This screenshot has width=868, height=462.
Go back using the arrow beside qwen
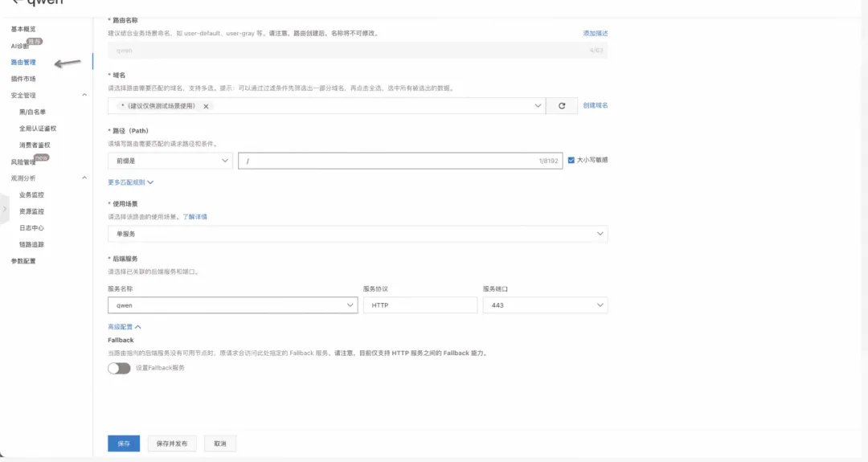point(17,2)
